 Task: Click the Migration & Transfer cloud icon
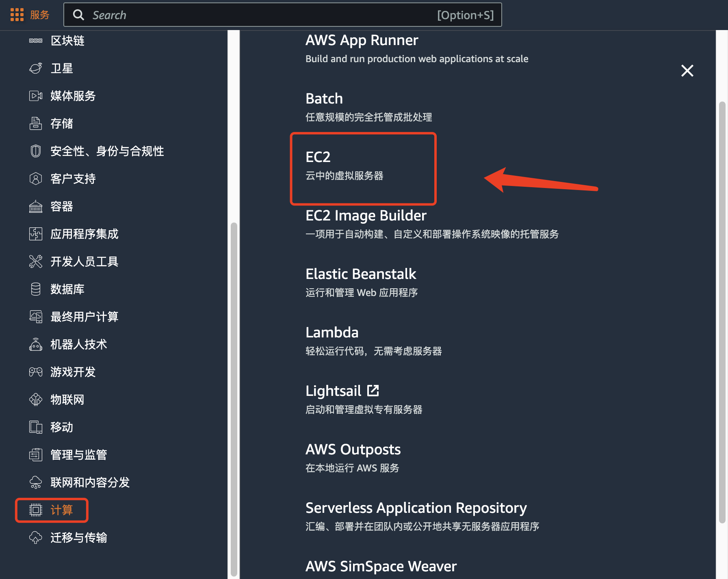36,538
